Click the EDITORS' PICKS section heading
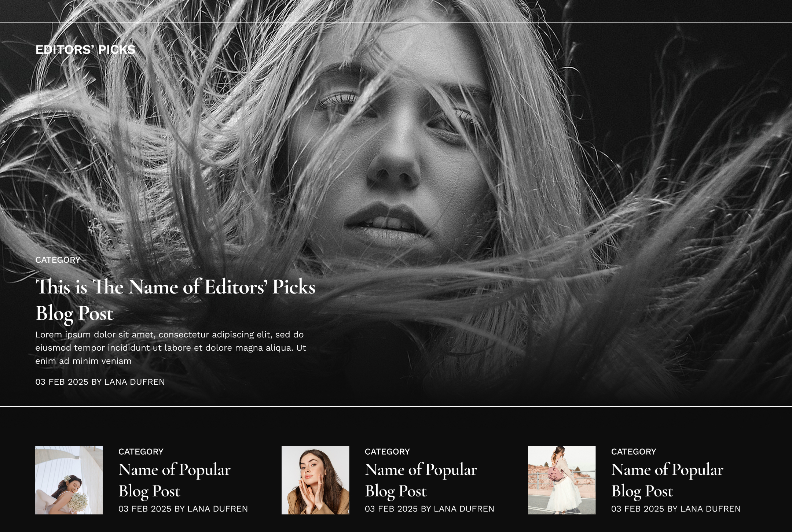The height and width of the screenshot is (532, 792). pyautogui.click(x=85, y=49)
